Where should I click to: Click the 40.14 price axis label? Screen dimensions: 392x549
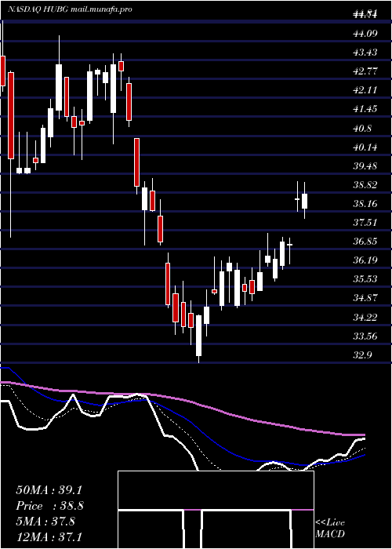click(x=366, y=147)
